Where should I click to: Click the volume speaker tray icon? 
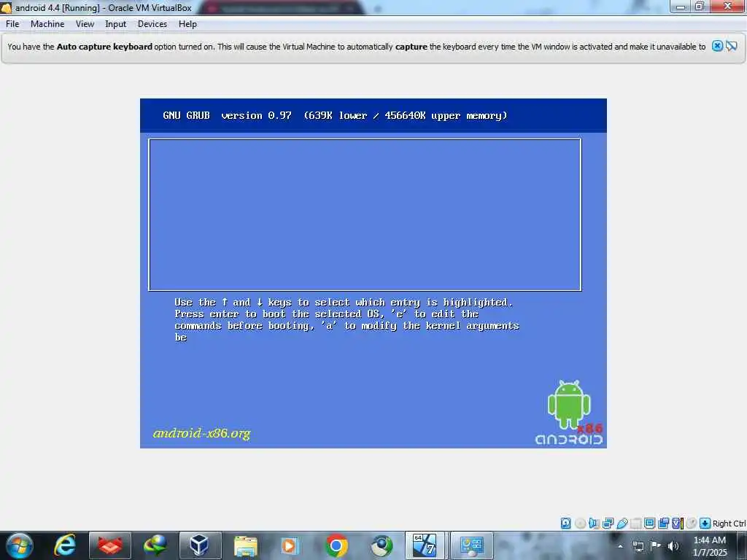pyautogui.click(x=673, y=546)
